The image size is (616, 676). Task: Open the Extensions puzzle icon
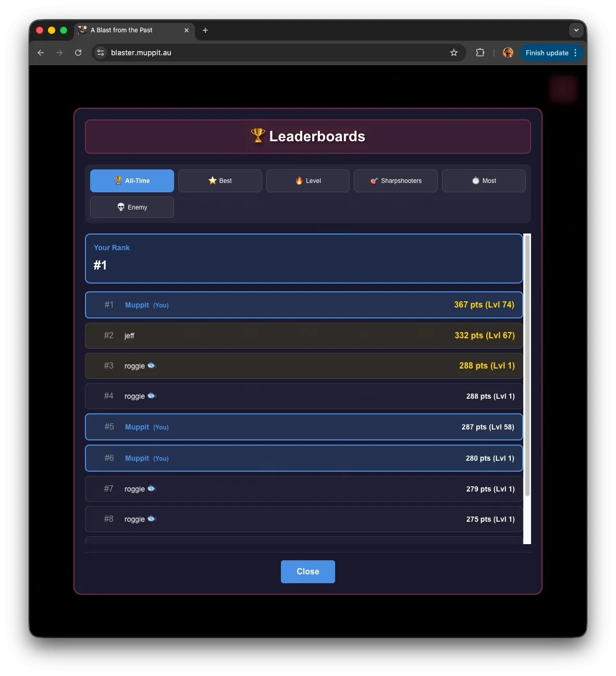point(480,53)
